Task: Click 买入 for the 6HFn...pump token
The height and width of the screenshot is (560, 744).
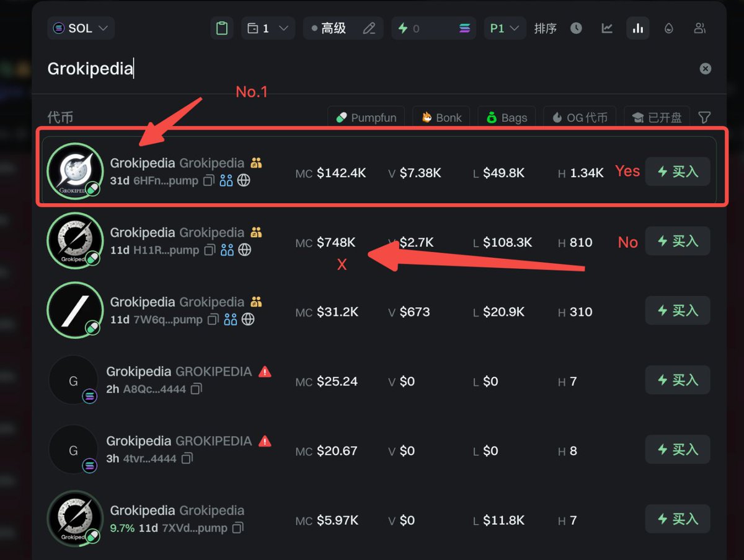Action: pos(678,172)
